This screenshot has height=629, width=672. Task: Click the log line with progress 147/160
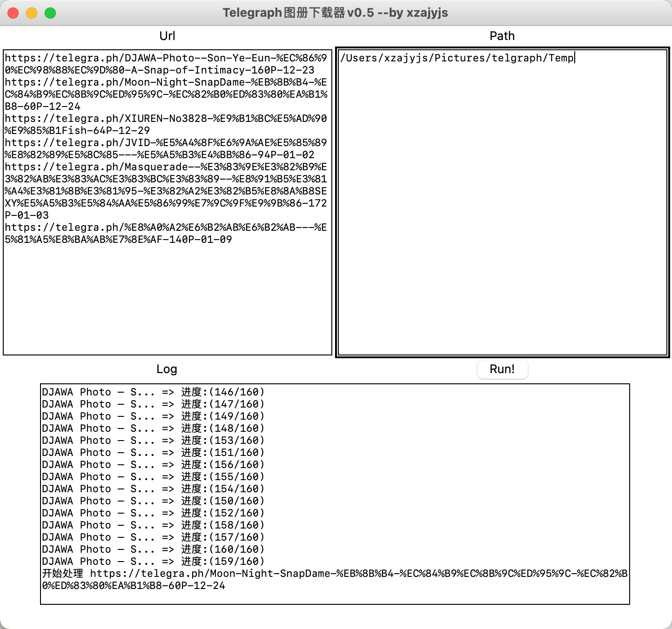point(153,404)
